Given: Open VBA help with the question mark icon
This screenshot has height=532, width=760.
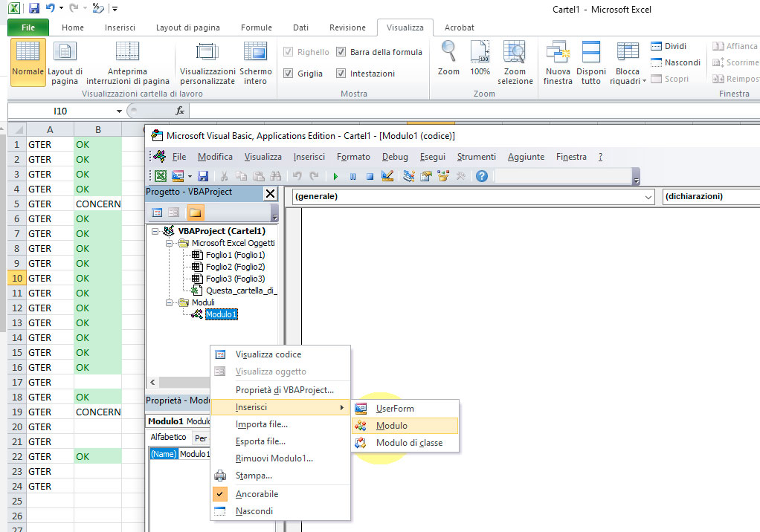Looking at the screenshot, I should point(481,176).
